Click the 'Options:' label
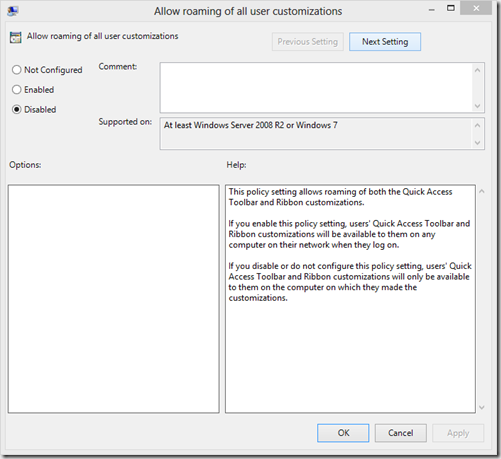This screenshot has width=501, height=459. coord(25,165)
